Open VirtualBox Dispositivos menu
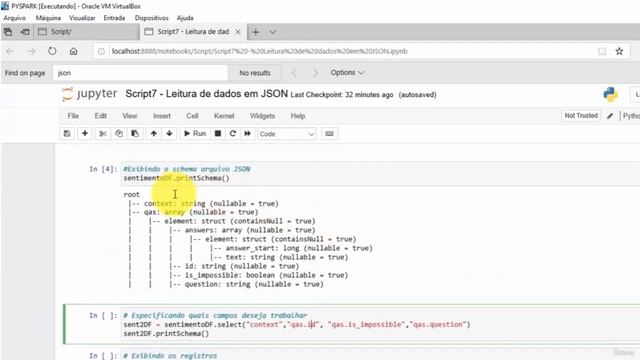640x360 pixels. click(x=151, y=18)
